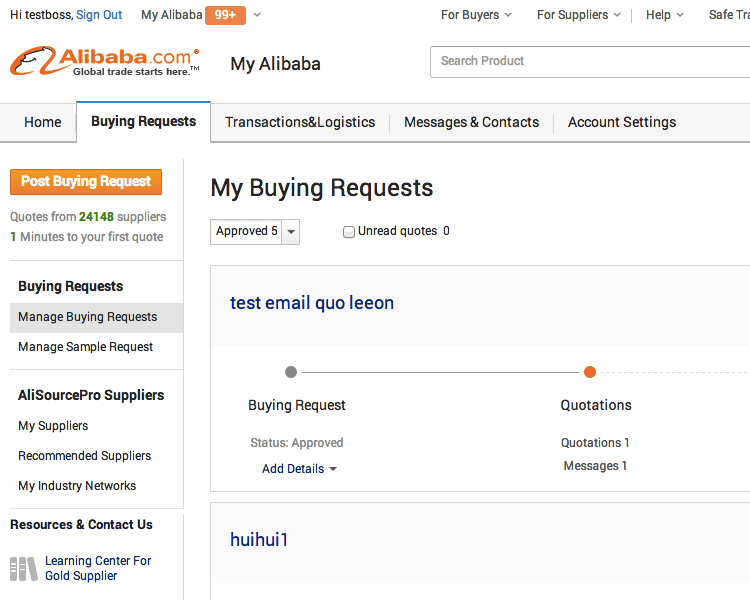This screenshot has height=600, width=750.
Task: Click the Quotations 1 count
Action: point(595,443)
